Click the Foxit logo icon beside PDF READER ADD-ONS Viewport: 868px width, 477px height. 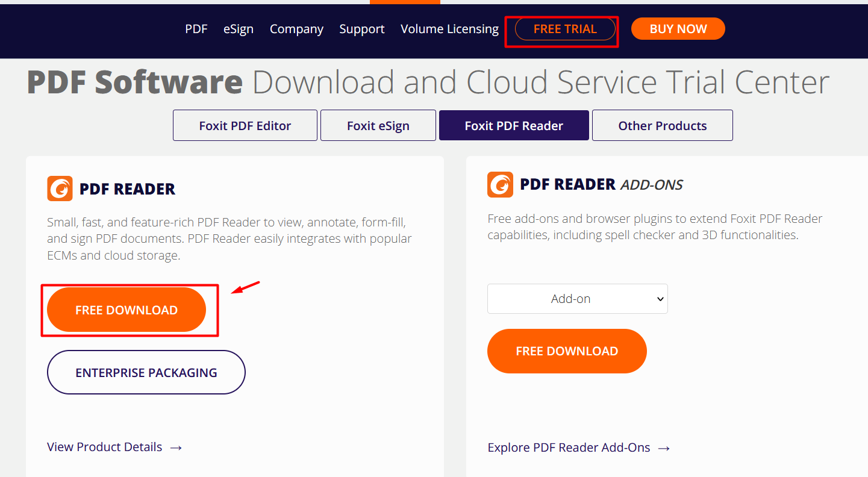tap(500, 184)
